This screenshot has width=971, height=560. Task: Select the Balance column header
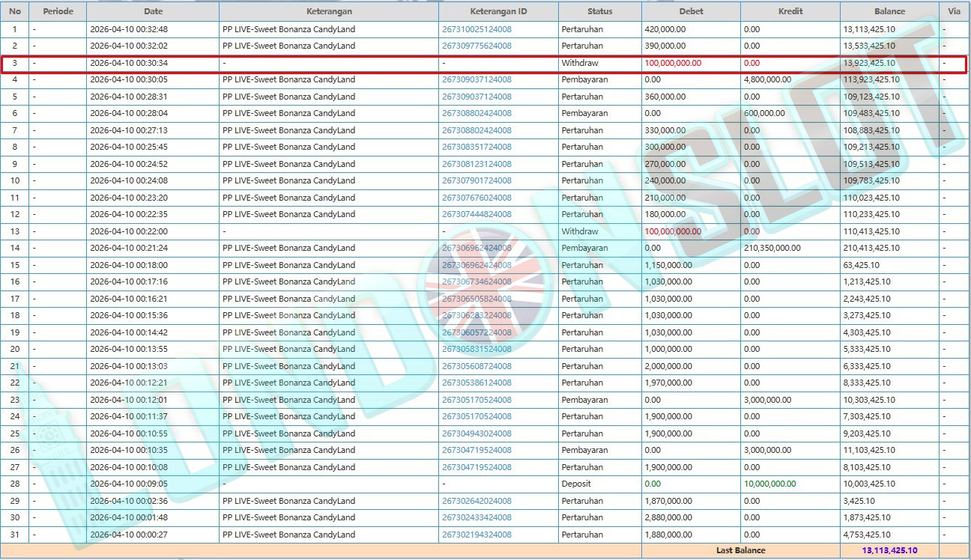point(889,11)
